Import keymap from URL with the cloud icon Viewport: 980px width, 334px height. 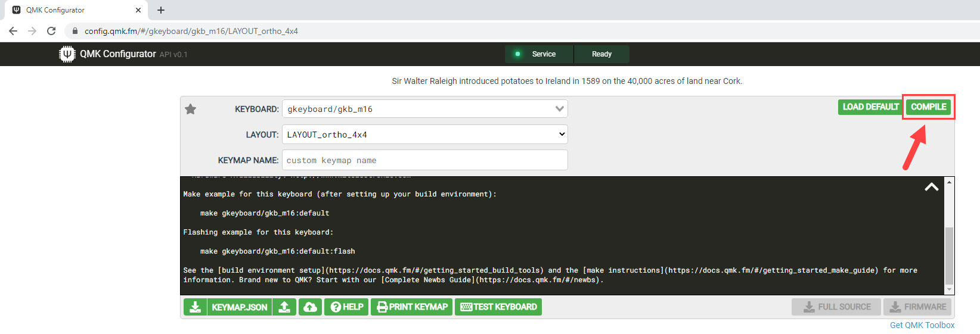coord(311,307)
